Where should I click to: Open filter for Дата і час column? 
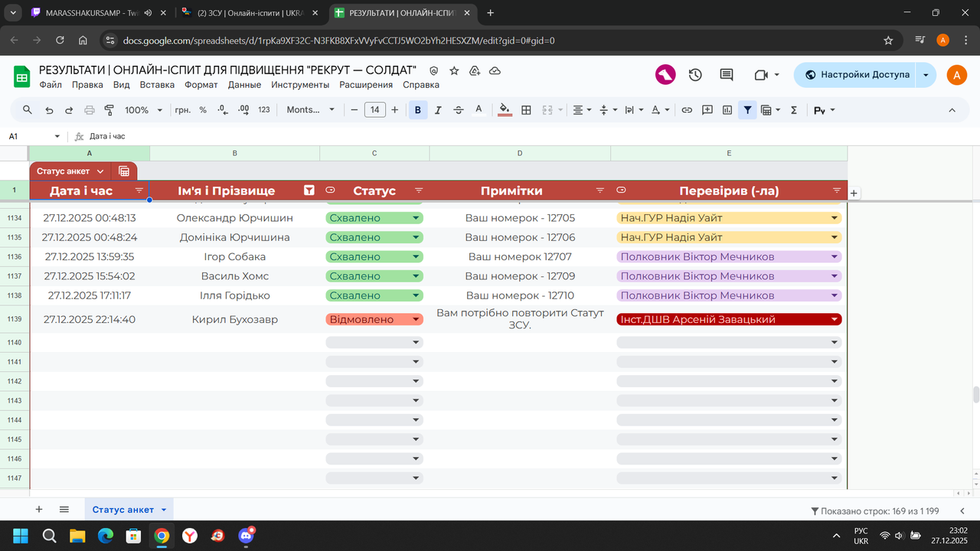click(x=139, y=191)
